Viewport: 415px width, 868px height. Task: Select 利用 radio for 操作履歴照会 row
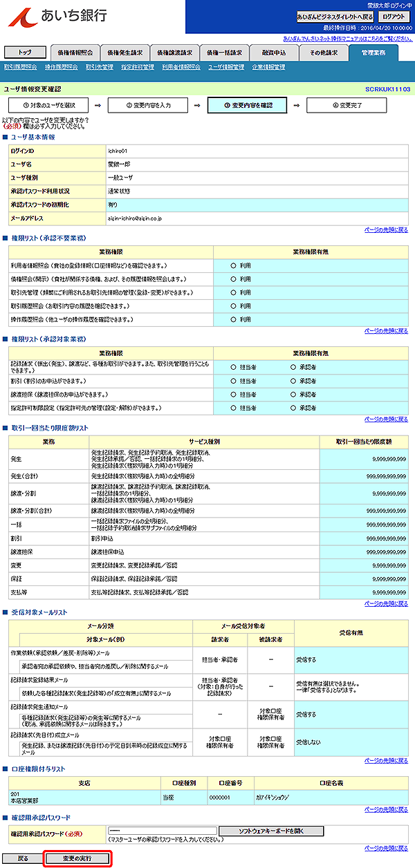(x=233, y=319)
